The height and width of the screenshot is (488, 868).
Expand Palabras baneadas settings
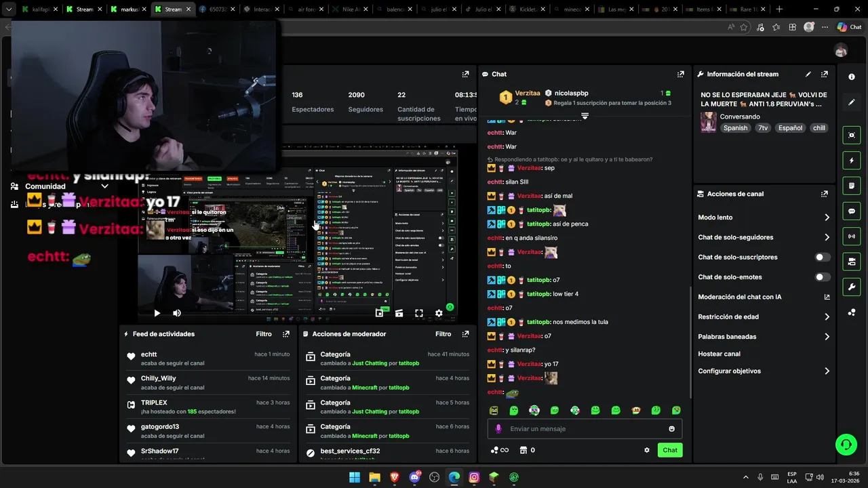click(827, 337)
